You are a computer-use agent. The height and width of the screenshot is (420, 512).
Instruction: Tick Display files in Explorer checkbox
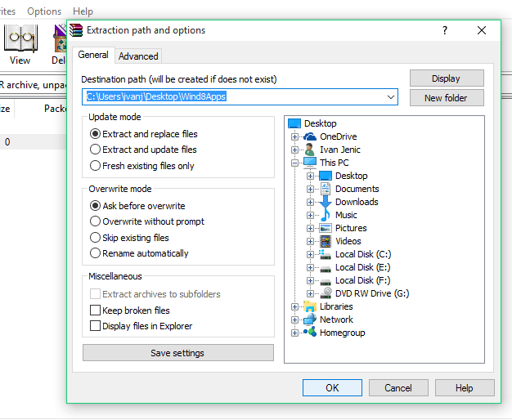point(95,326)
